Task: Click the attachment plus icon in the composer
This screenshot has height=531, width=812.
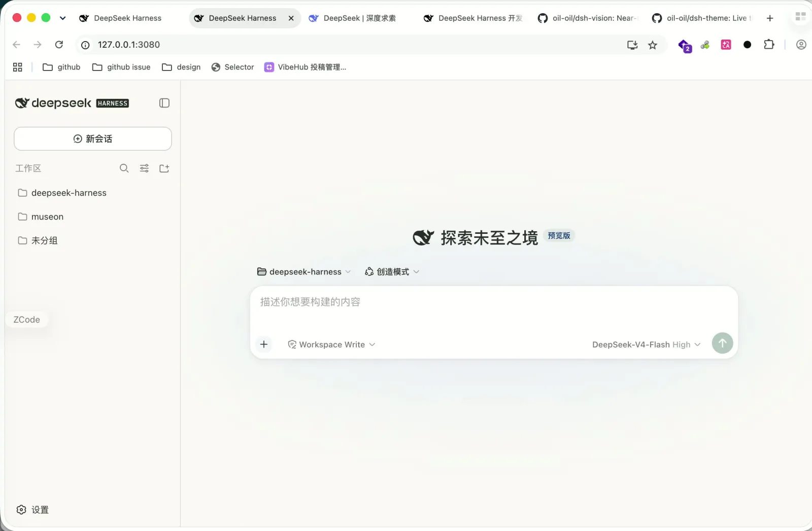Action: click(x=264, y=344)
